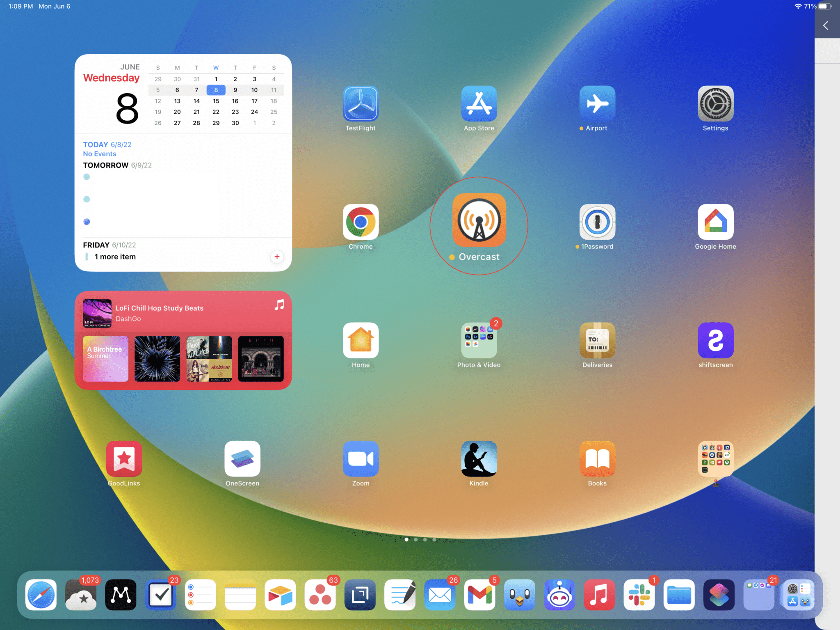Tap '1 more item' under Friday in calendar widget

[115, 257]
